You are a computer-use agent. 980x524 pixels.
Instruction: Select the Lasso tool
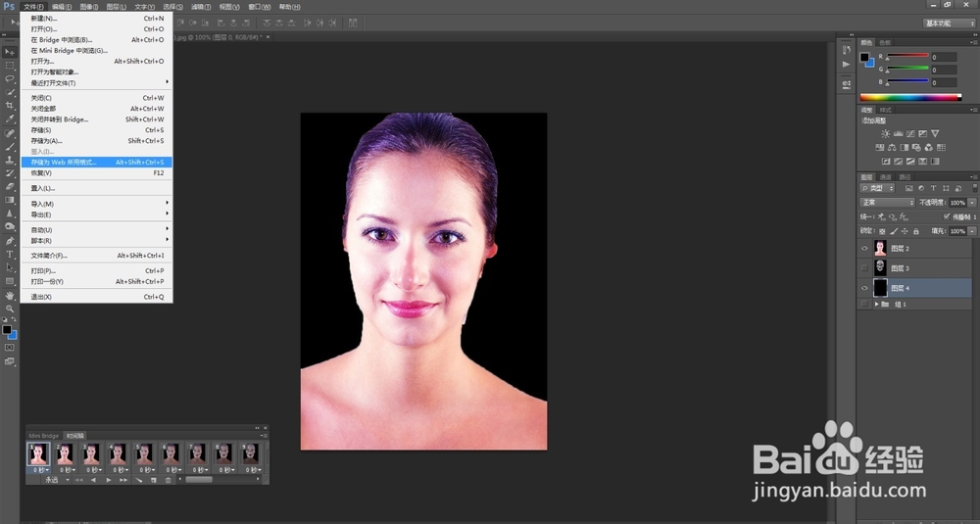pyautogui.click(x=10, y=78)
